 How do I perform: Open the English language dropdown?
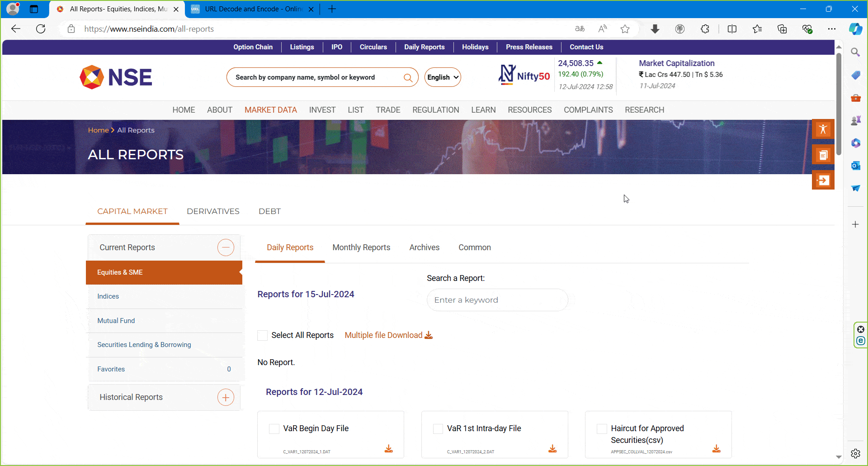coord(443,77)
